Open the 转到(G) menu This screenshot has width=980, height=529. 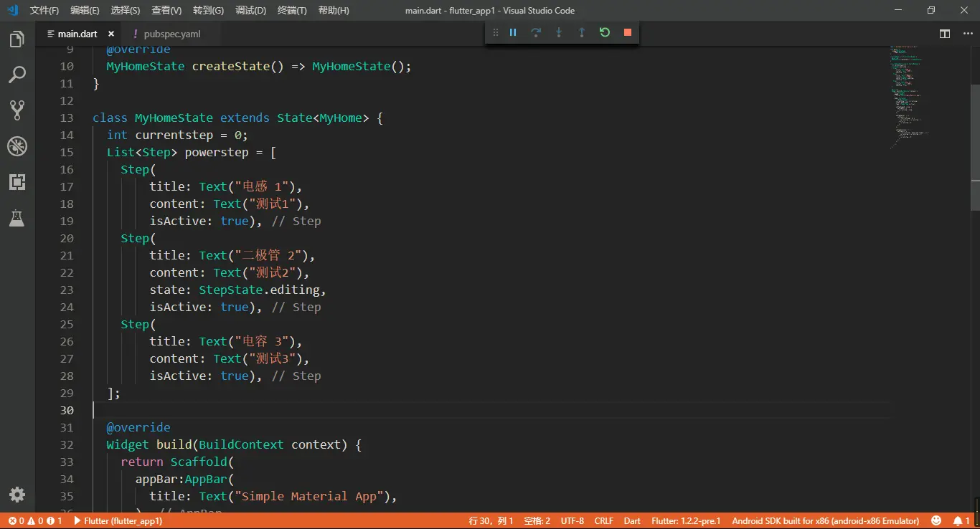pos(208,11)
